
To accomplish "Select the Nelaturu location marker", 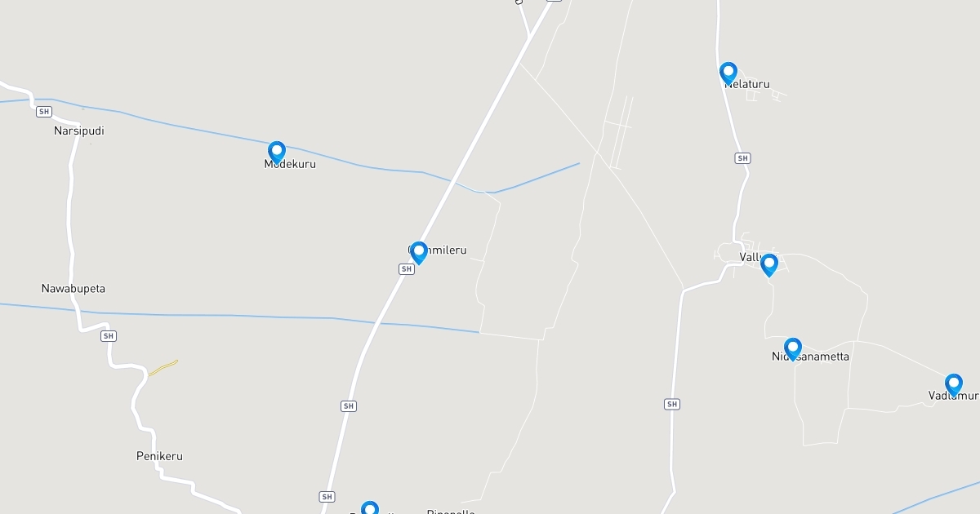I will (728, 73).
